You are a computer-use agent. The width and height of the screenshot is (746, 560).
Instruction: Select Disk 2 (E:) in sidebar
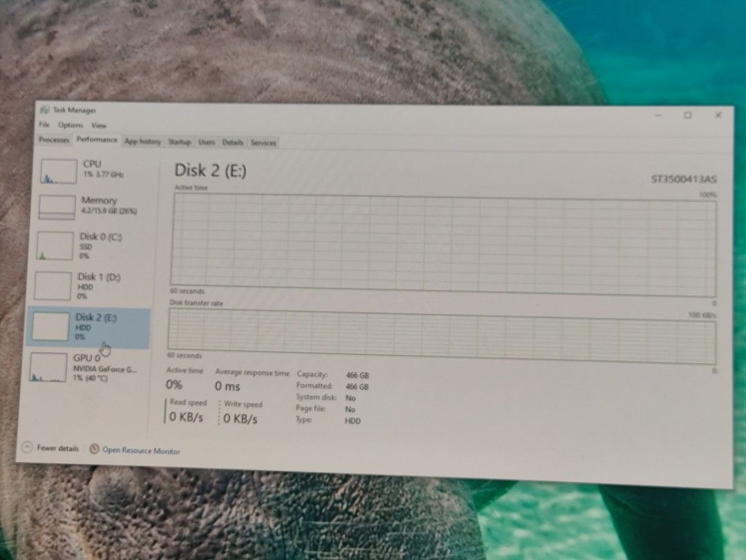(88, 327)
